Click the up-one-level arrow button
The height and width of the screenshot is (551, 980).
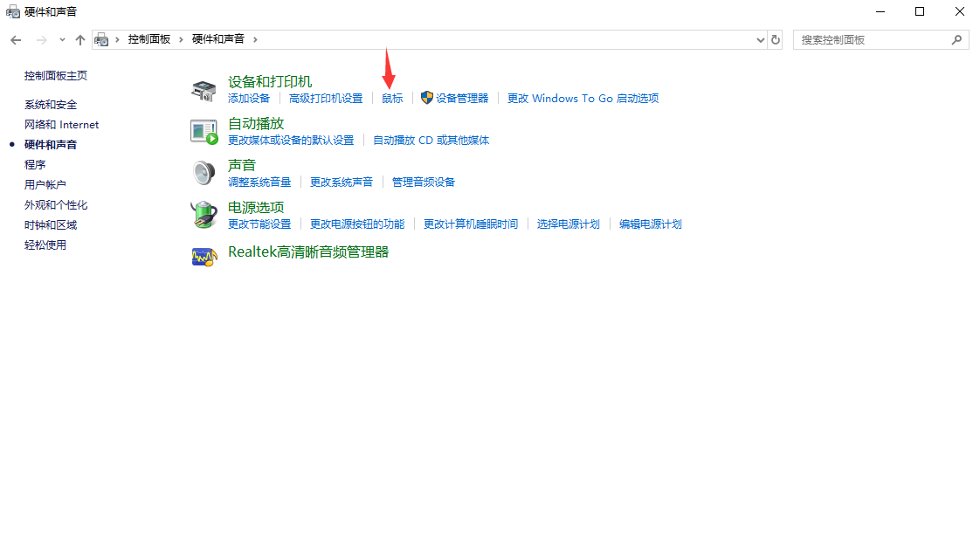[x=80, y=40]
